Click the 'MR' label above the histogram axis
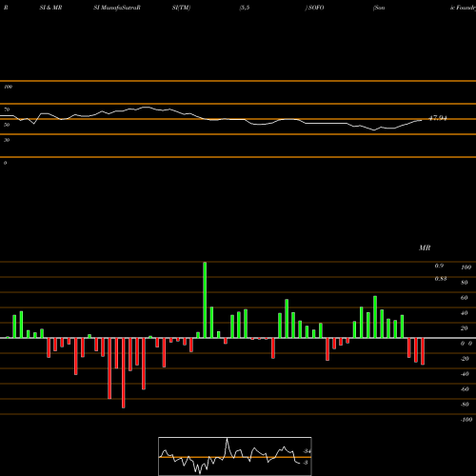 tap(425, 248)
